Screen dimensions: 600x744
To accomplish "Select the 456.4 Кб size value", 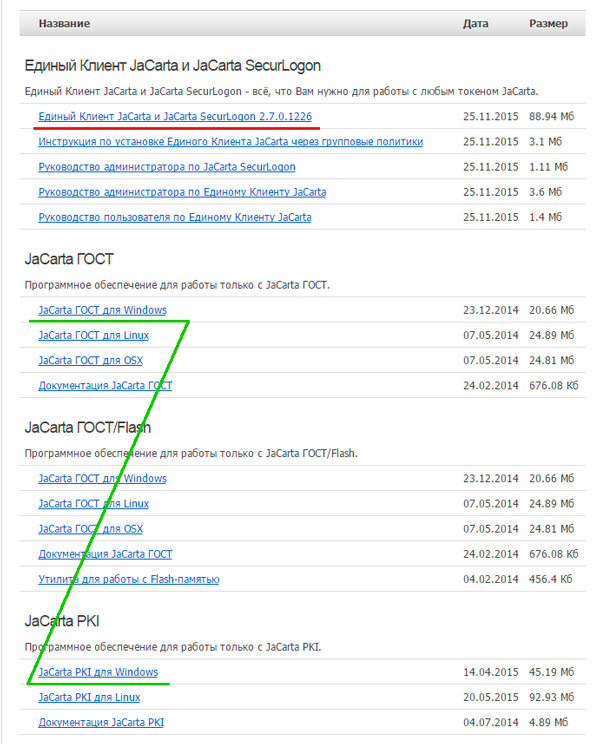I will (x=551, y=579).
